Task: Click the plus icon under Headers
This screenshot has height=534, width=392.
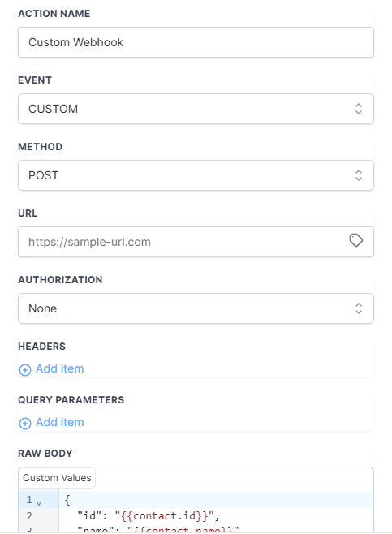Action: [25, 369]
